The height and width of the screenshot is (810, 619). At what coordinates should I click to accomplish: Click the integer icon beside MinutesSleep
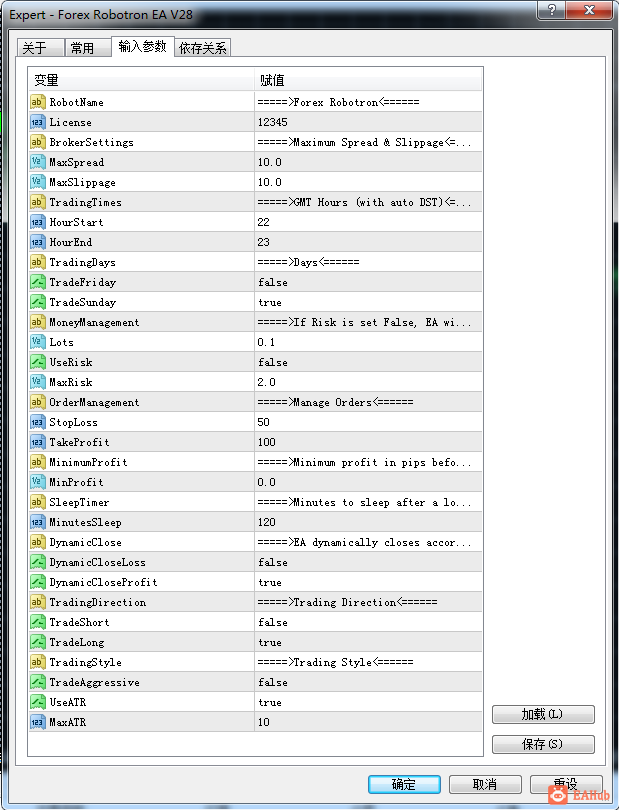point(38,522)
